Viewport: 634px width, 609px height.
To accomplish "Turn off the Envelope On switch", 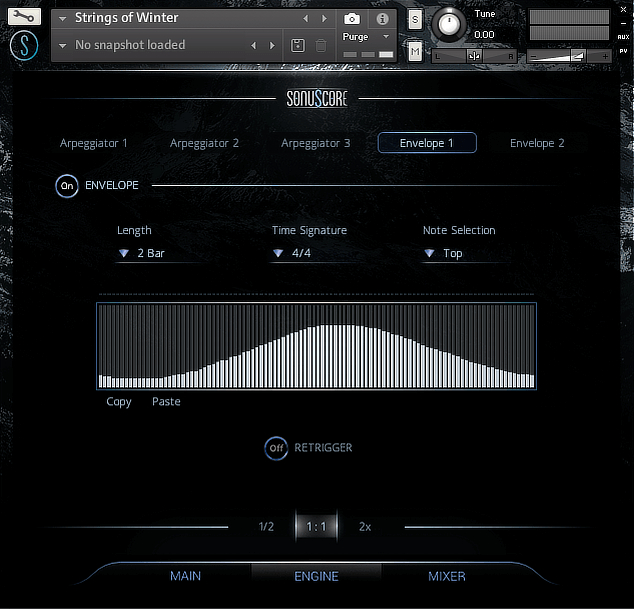I will tap(67, 186).
